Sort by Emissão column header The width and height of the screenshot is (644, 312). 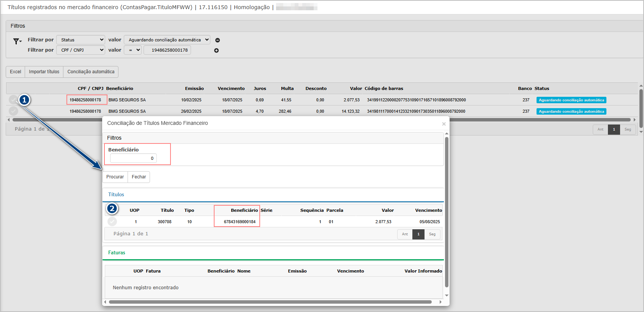[x=194, y=88]
